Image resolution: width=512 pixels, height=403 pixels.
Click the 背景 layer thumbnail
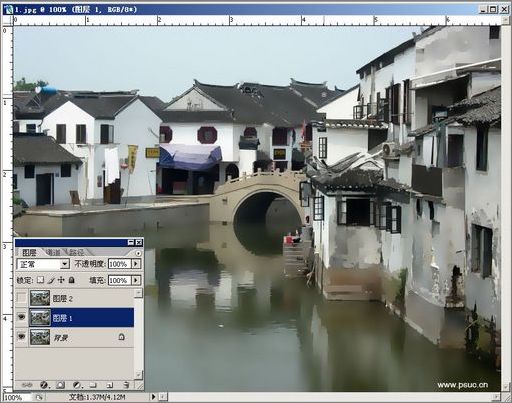[40, 337]
